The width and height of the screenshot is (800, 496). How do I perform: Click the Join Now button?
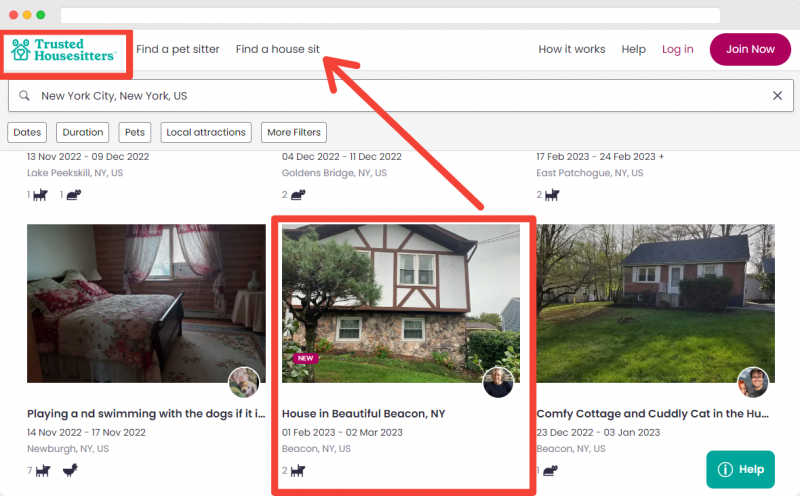tap(750, 49)
